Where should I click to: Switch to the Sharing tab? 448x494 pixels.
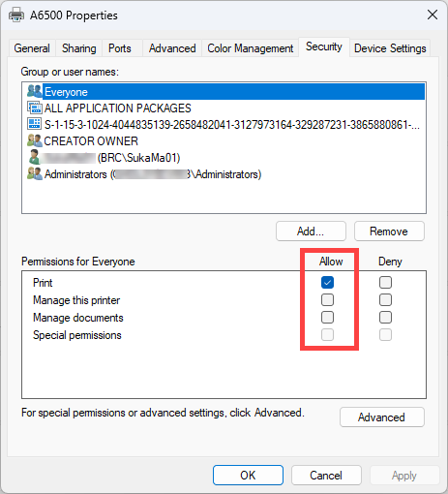pyautogui.click(x=79, y=48)
